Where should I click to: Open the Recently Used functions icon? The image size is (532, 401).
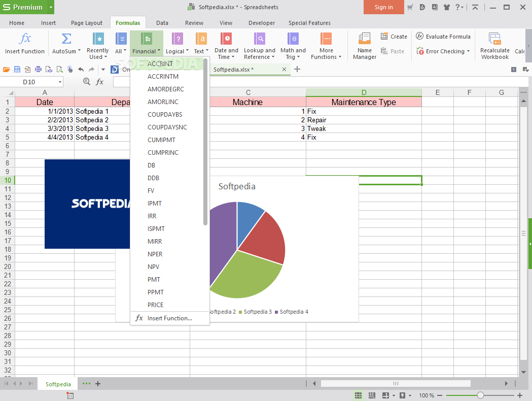98,39
